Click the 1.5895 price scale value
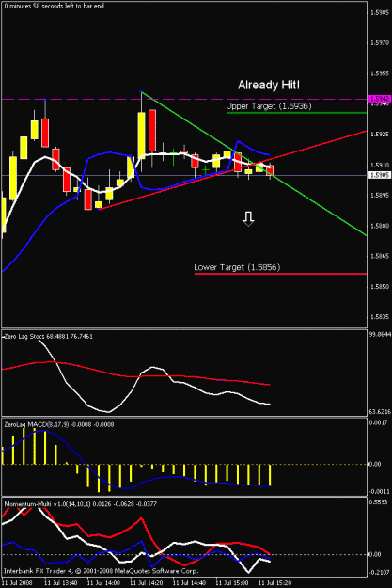The image size is (392, 588). tap(380, 195)
